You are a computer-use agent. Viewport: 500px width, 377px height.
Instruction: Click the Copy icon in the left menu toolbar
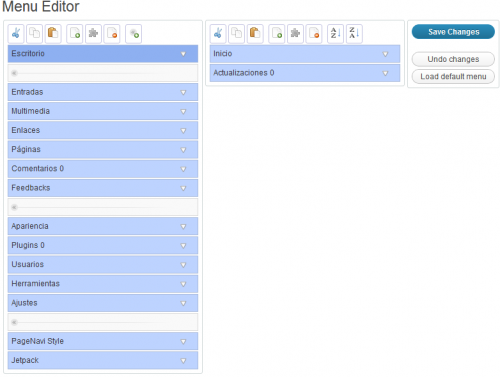click(x=35, y=34)
